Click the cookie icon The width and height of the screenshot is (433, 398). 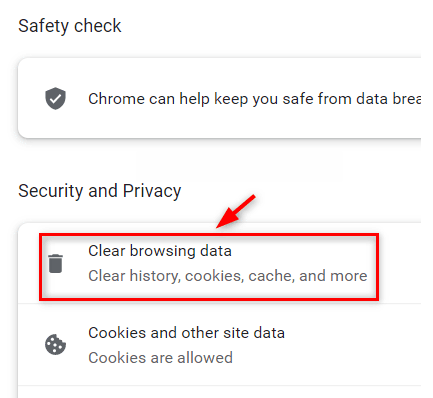[55, 344]
